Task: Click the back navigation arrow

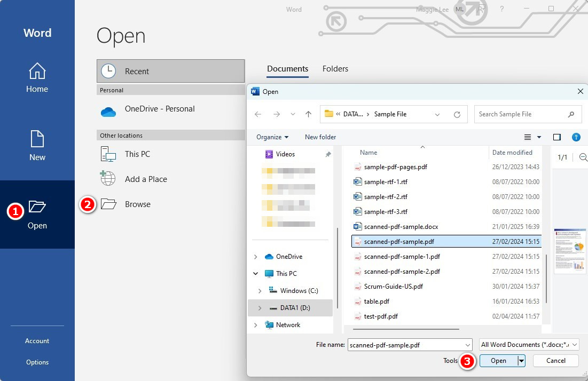Action: coord(258,114)
